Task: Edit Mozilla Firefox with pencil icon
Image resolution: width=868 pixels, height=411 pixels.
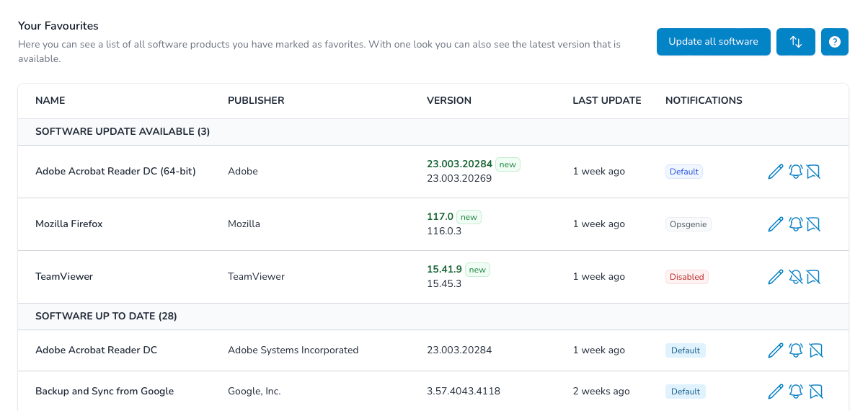Action: [776, 224]
